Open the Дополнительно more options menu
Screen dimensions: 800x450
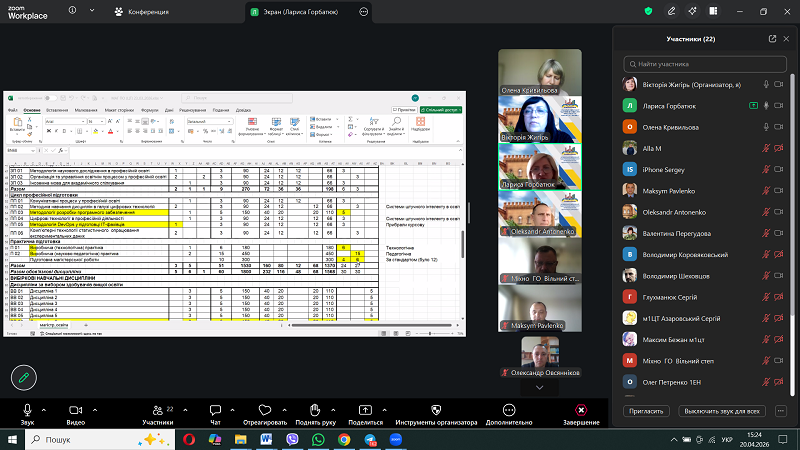tap(509, 413)
